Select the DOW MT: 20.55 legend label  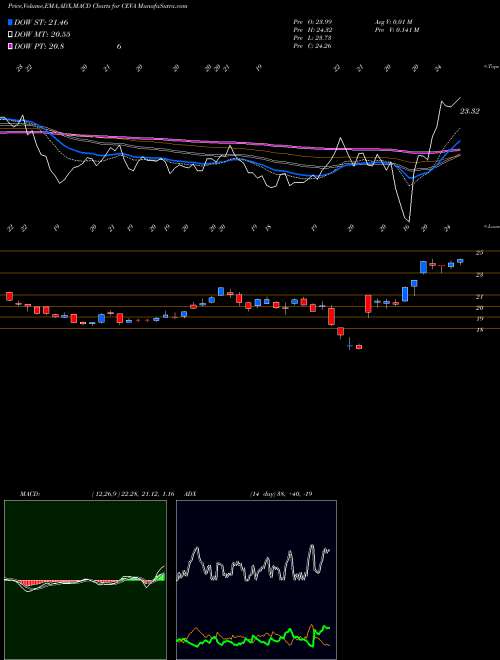click(x=42, y=35)
